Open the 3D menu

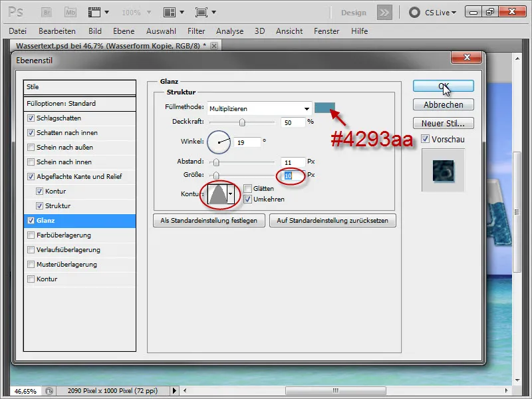tap(259, 31)
